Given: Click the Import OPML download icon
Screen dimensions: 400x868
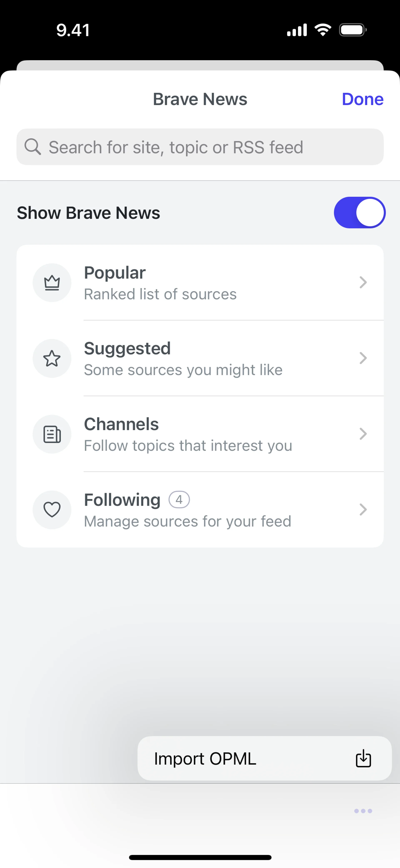Looking at the screenshot, I should pos(363,759).
